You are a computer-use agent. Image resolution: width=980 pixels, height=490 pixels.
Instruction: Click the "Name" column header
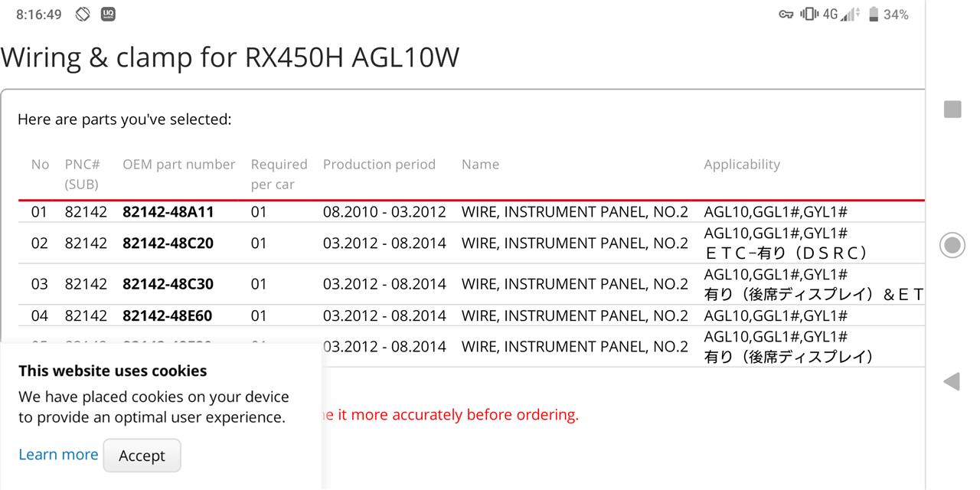click(480, 165)
